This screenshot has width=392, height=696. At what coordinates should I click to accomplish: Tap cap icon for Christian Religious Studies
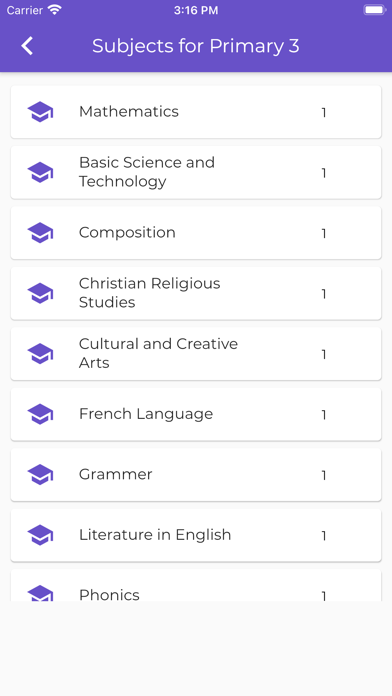coord(40,293)
